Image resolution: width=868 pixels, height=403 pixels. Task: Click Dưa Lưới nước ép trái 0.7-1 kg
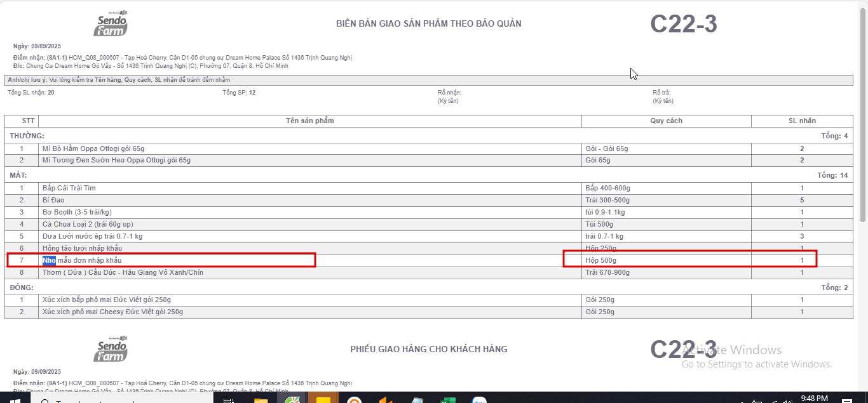tap(93, 236)
